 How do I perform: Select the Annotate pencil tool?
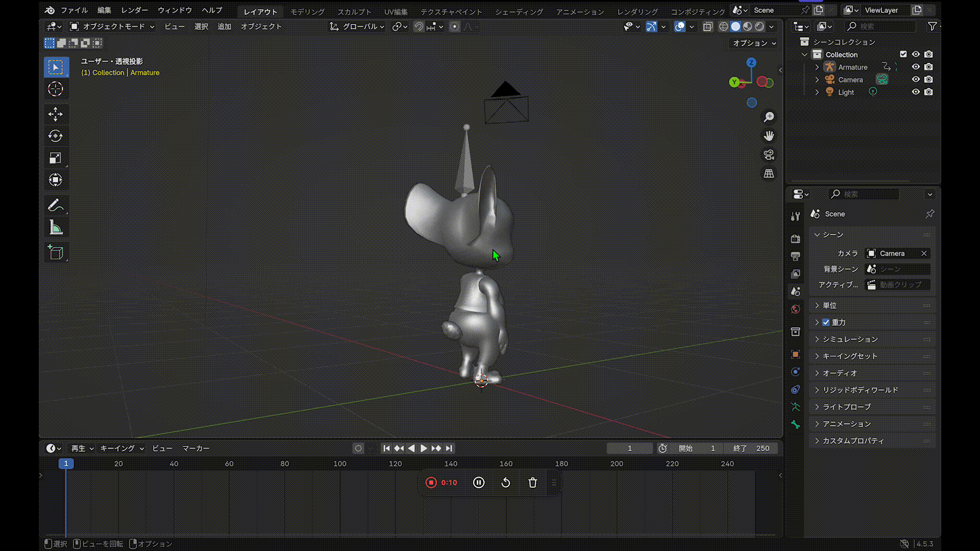tap(56, 206)
